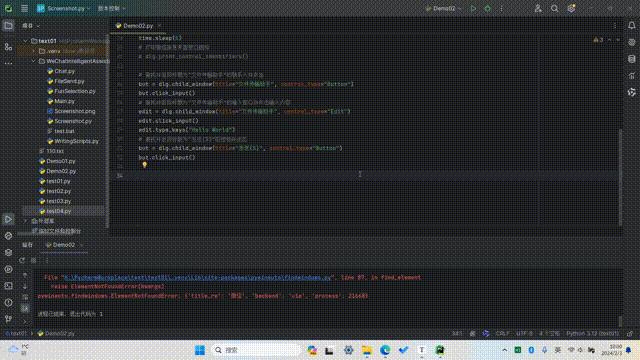Click the test01 breadcrumb in status bar

click(x=16, y=333)
